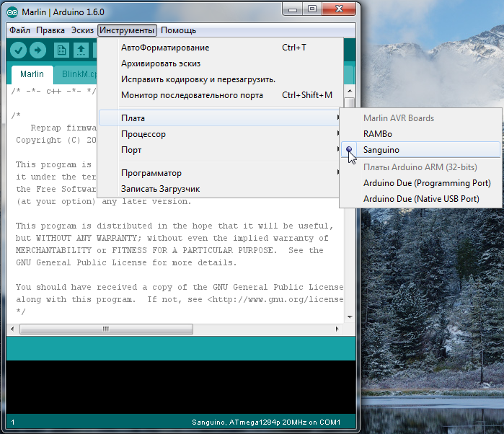Select the Sanguino board radio option

(x=381, y=149)
